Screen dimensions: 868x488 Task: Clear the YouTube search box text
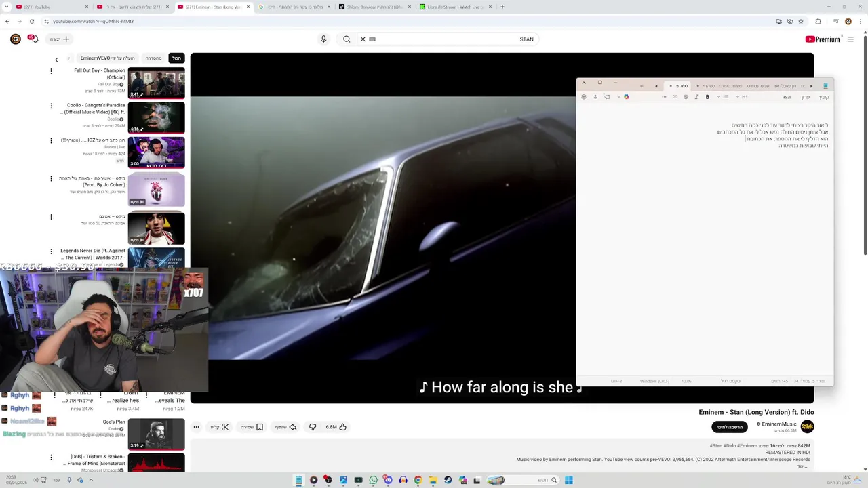363,39
